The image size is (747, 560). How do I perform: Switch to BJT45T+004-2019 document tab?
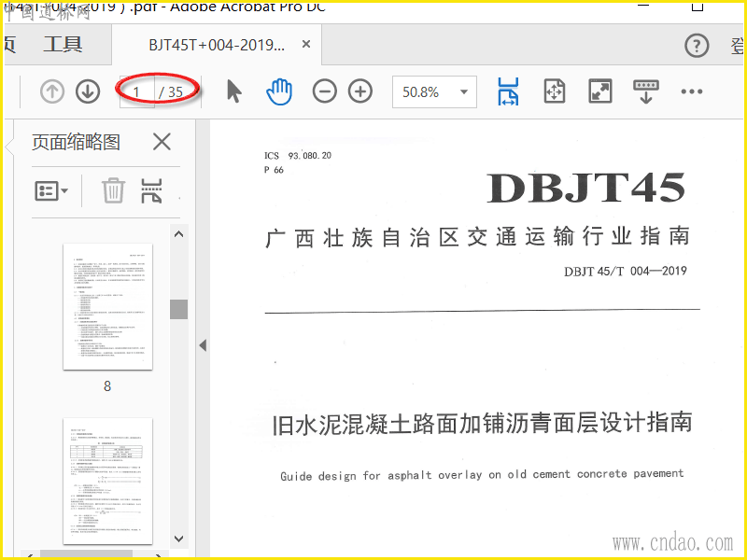click(x=217, y=45)
